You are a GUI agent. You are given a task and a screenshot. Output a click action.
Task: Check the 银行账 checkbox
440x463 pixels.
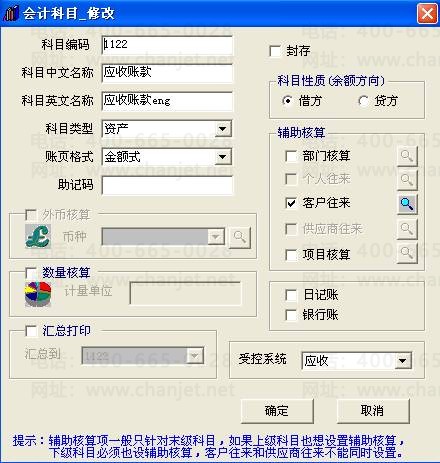point(291,315)
